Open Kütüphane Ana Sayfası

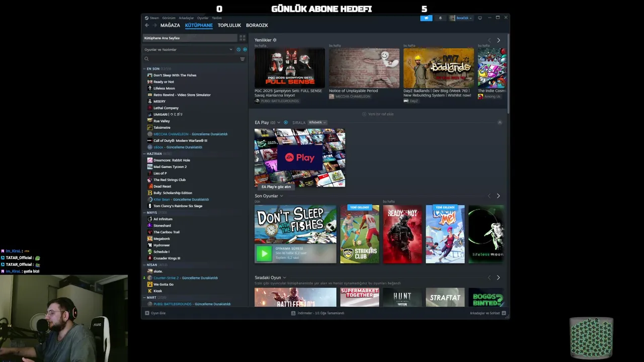coord(190,38)
